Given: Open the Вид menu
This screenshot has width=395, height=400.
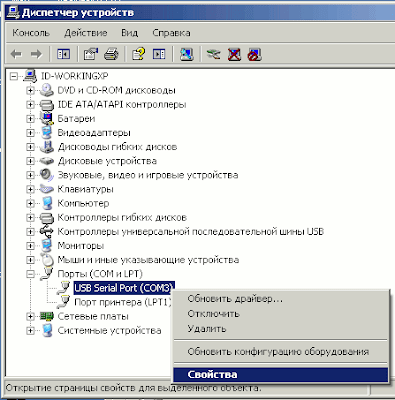Looking at the screenshot, I should [129, 33].
